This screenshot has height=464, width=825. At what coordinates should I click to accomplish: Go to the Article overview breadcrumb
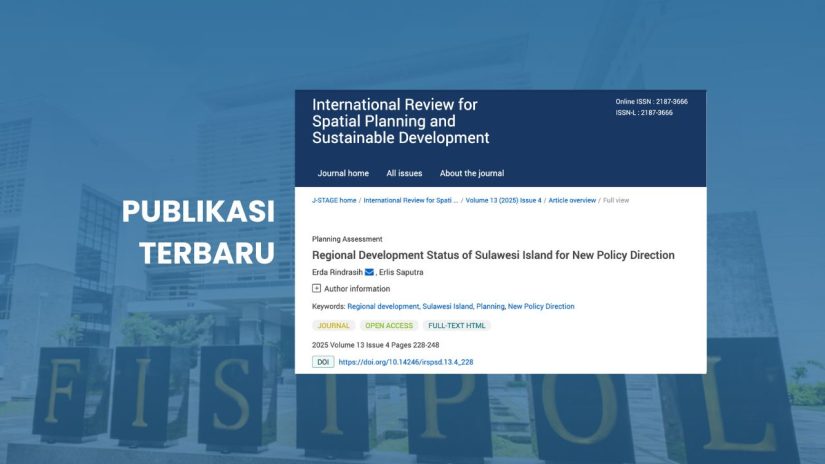pyautogui.click(x=572, y=200)
